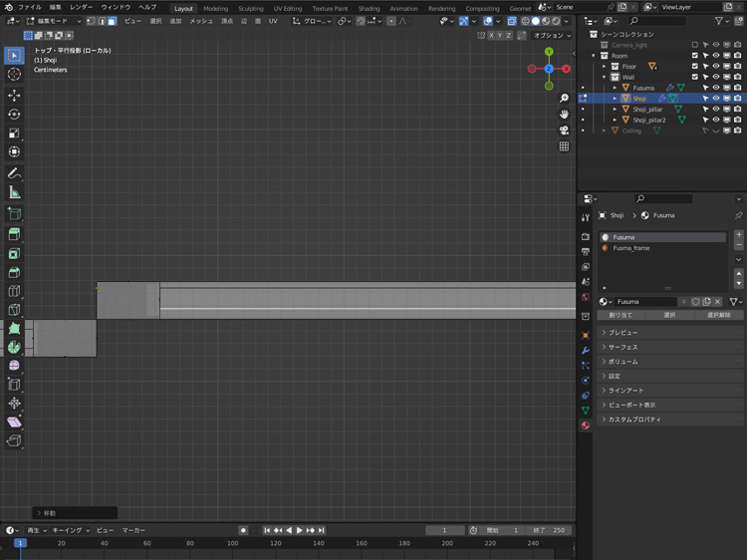
Task: Select the Move tool in left toolbar
Action: click(14, 95)
